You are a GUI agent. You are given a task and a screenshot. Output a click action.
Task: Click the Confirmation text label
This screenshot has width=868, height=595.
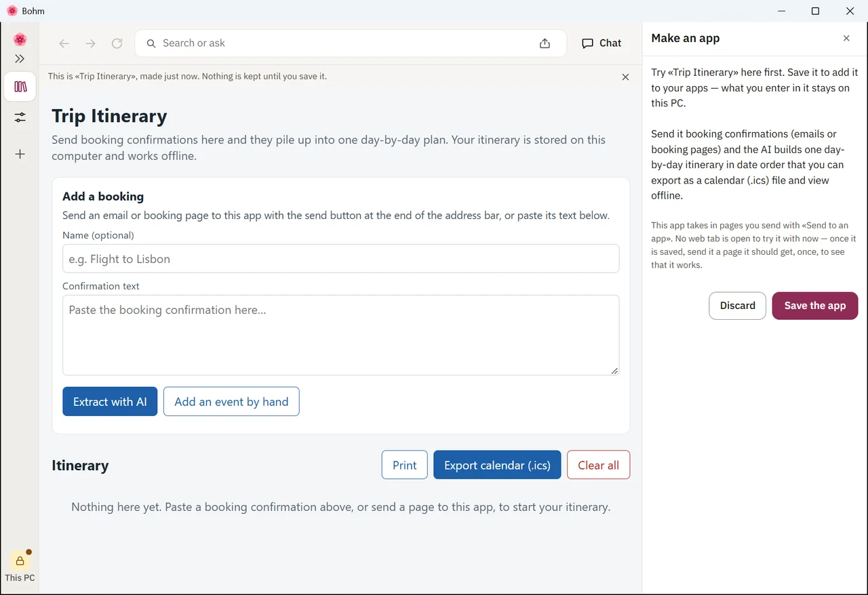click(101, 286)
